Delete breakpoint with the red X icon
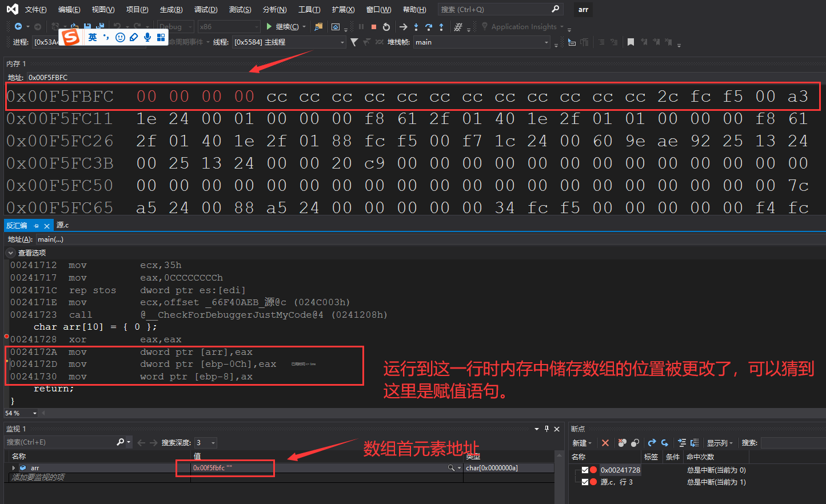 pos(605,443)
